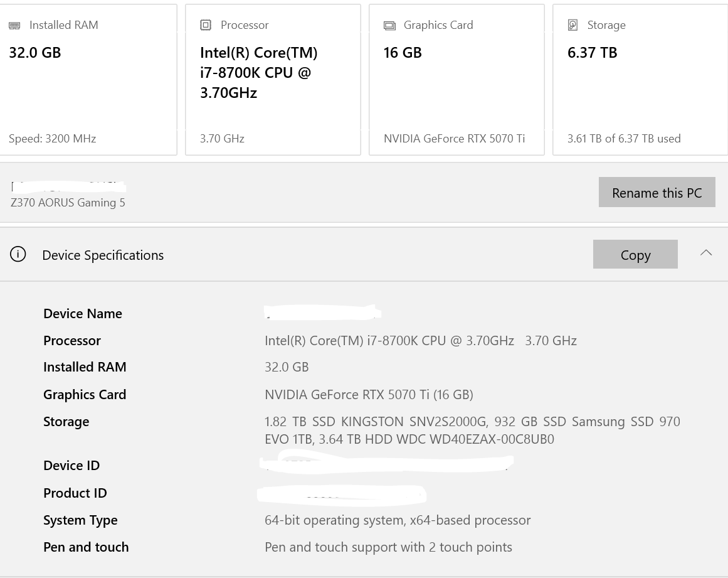This screenshot has width=728, height=578.
Task: Click the Pen and touch support value
Action: pyautogui.click(x=388, y=547)
